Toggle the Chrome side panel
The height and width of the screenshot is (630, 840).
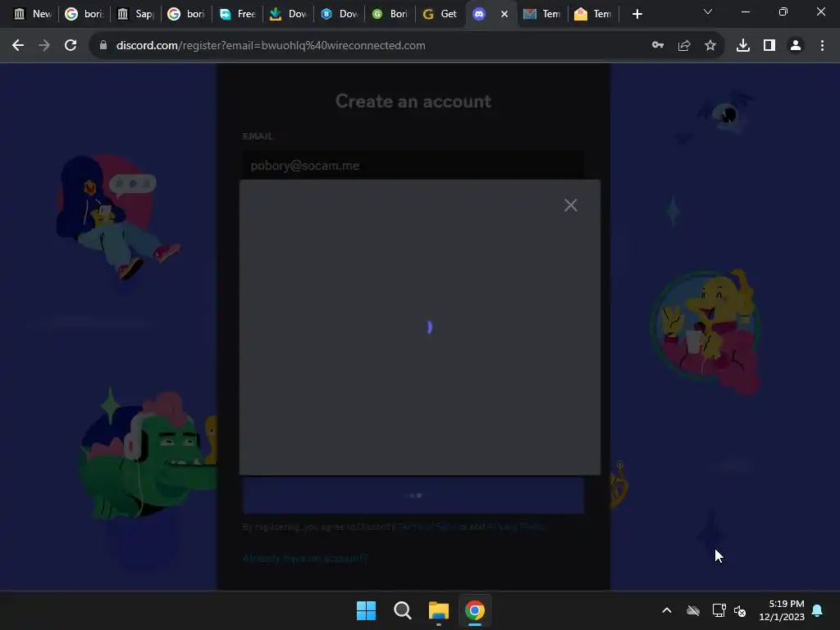pos(769,46)
